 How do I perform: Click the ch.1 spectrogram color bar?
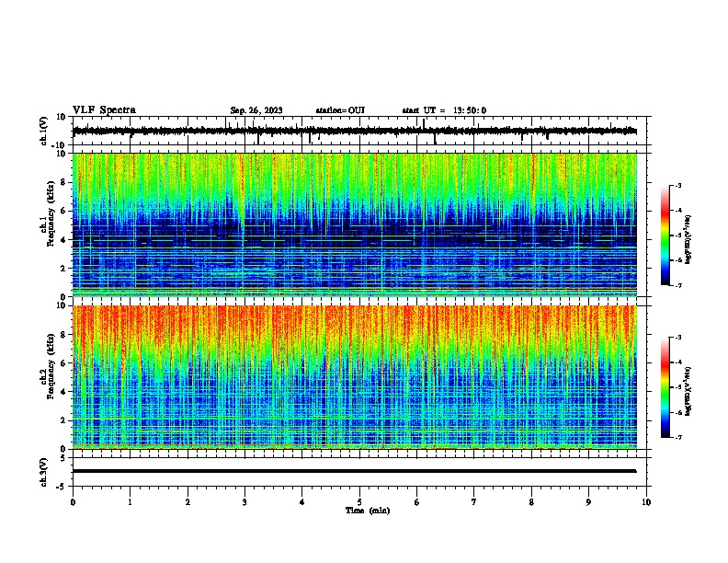[x=665, y=236]
